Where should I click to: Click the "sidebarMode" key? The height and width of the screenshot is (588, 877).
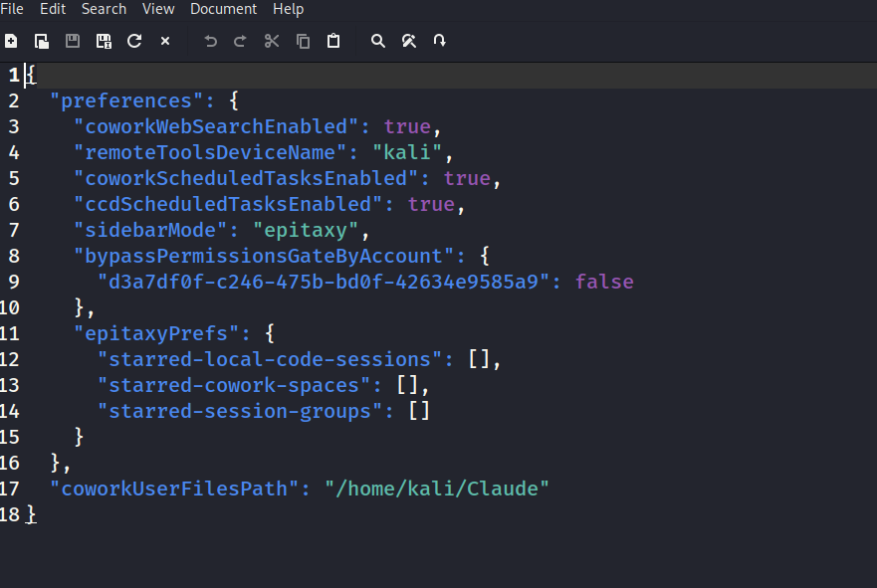150,230
